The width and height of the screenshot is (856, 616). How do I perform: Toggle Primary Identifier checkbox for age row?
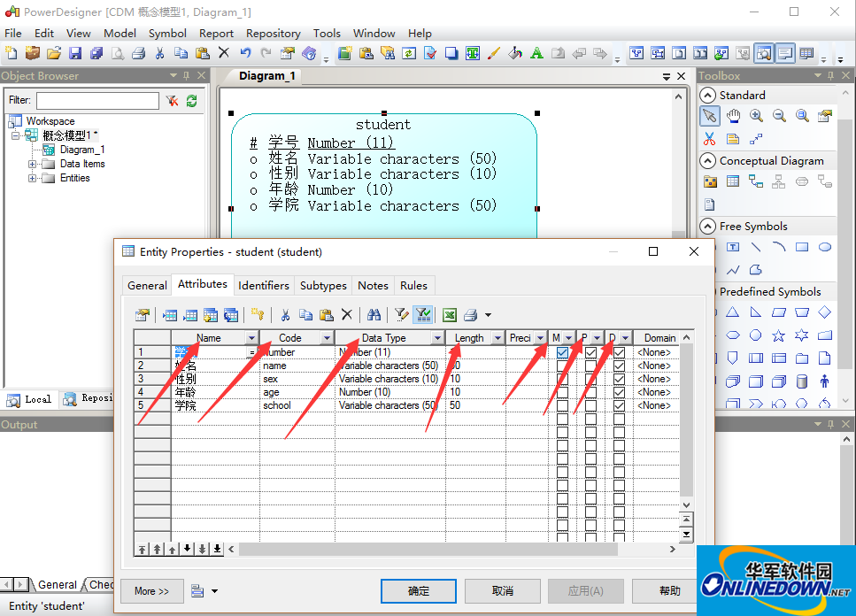point(590,392)
